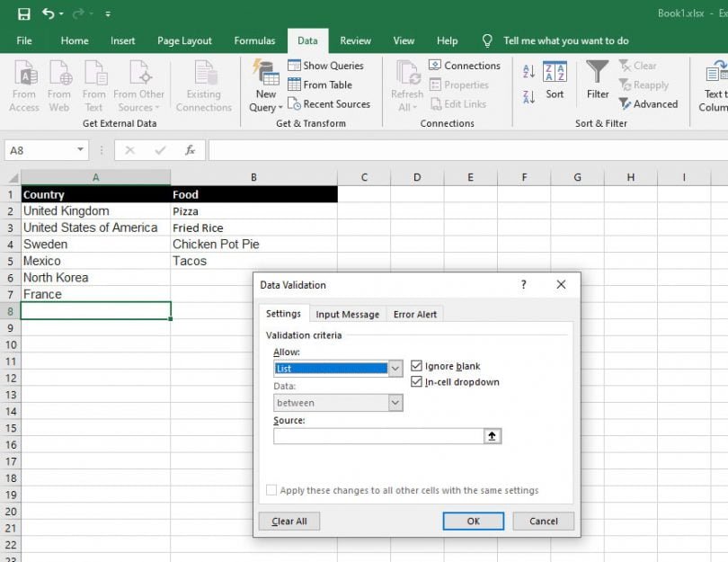Image resolution: width=728 pixels, height=562 pixels.
Task: Import data From Web
Action: click(59, 85)
